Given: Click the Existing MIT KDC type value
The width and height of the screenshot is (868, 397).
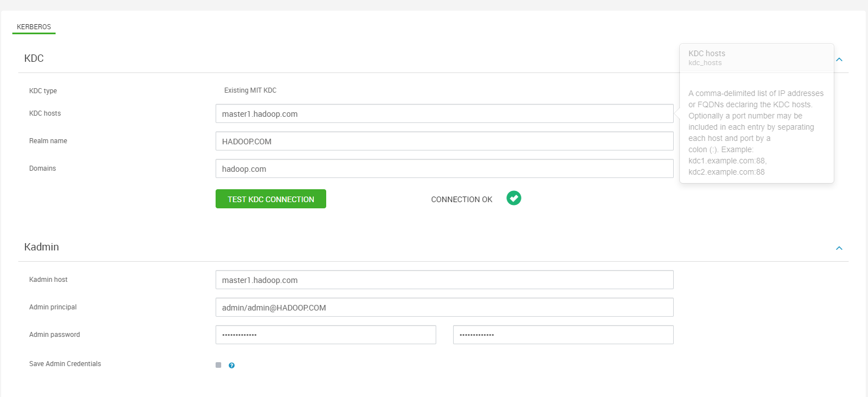Looking at the screenshot, I should 250,90.
